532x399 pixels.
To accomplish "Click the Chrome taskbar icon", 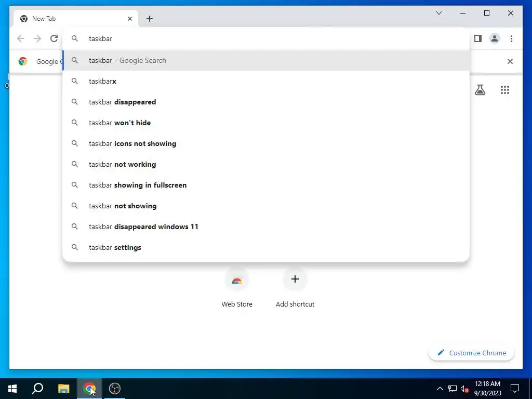I will tap(89, 389).
